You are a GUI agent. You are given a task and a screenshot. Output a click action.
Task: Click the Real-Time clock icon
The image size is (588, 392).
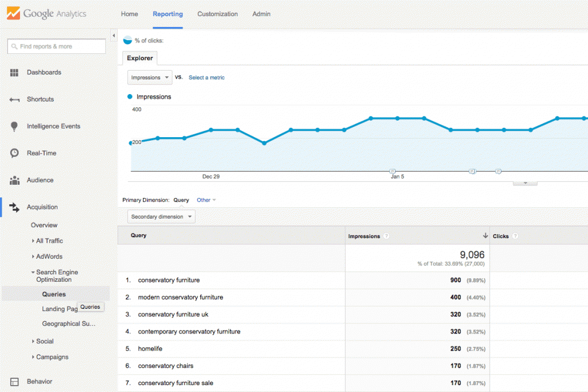coord(14,153)
